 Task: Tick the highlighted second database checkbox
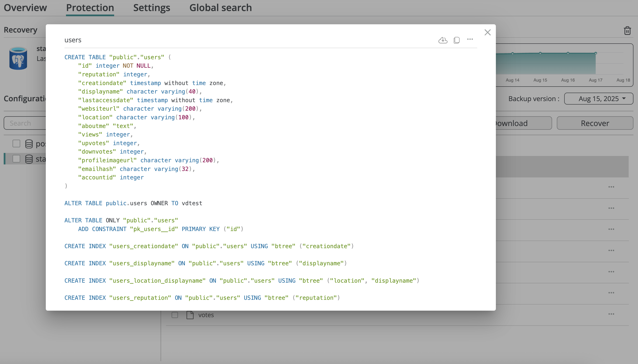16,159
